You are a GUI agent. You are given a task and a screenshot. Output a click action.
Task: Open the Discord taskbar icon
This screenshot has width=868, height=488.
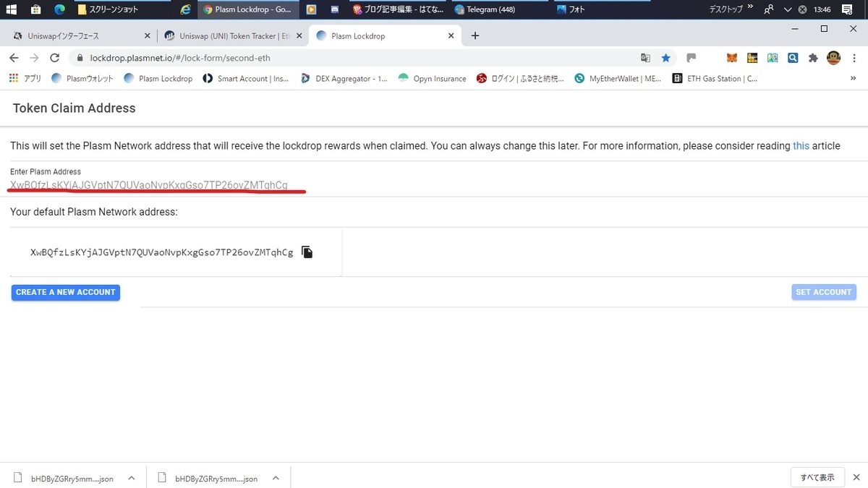tap(335, 9)
